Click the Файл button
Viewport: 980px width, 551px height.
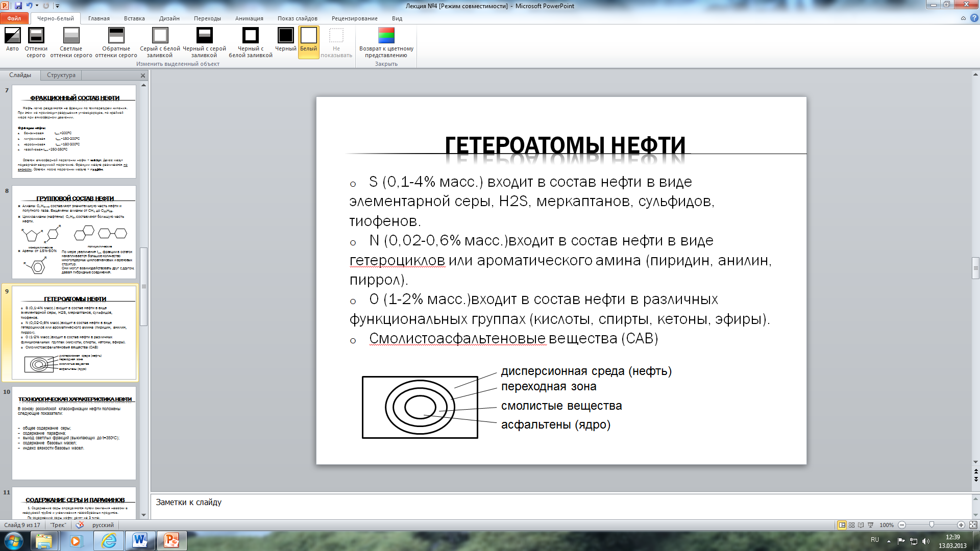tap(14, 18)
